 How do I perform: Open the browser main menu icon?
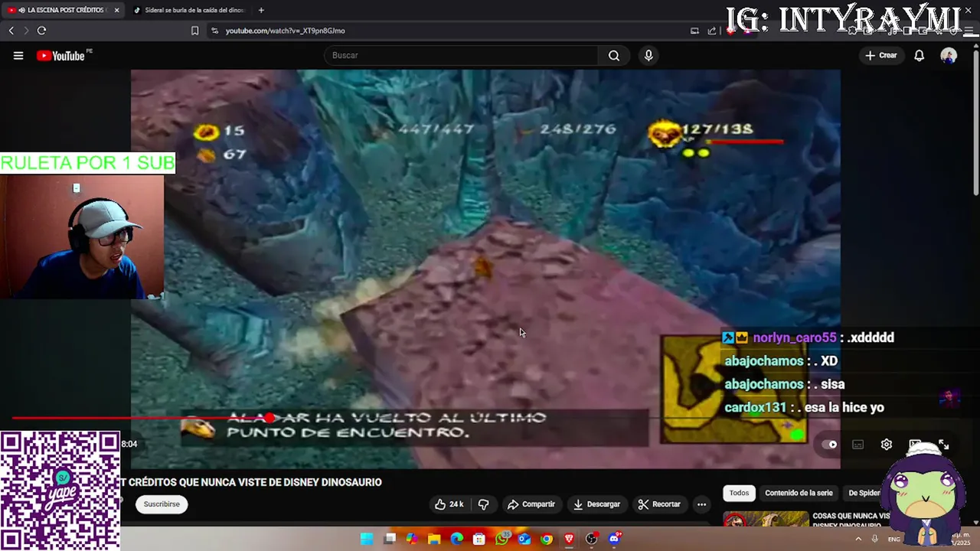point(970,31)
